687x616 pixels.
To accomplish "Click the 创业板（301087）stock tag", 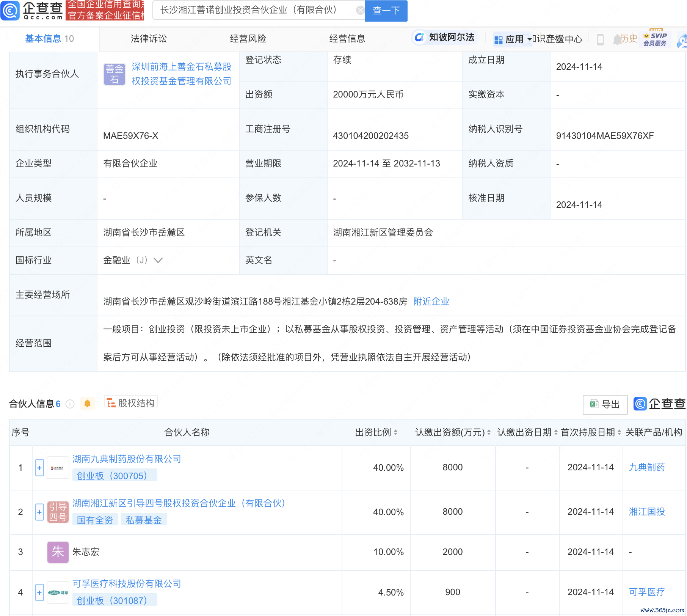I will pyautogui.click(x=114, y=600).
